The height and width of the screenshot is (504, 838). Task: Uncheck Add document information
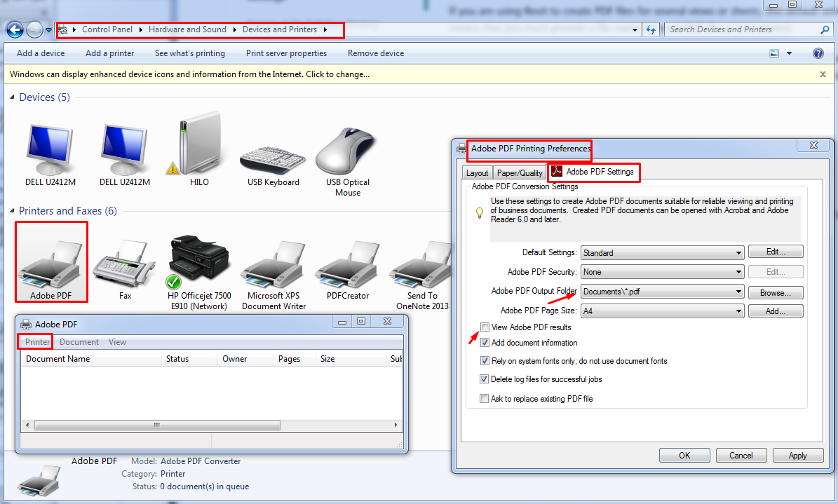pyautogui.click(x=484, y=343)
